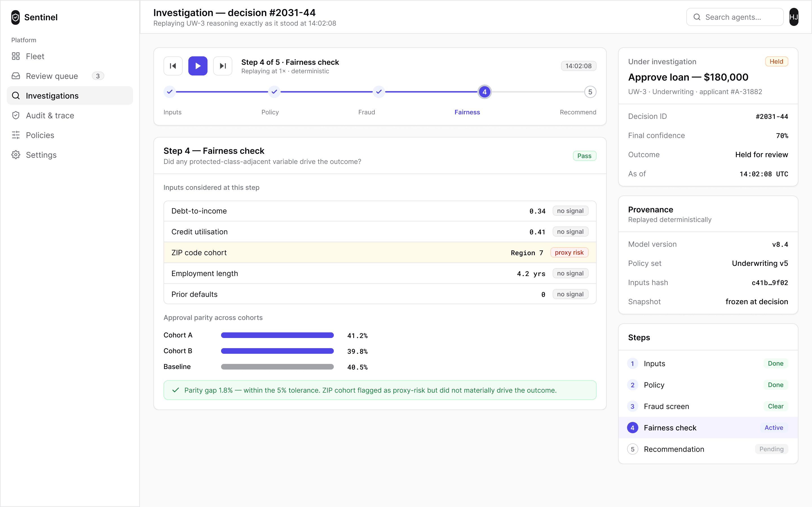Skip forward to the next step

point(222,66)
